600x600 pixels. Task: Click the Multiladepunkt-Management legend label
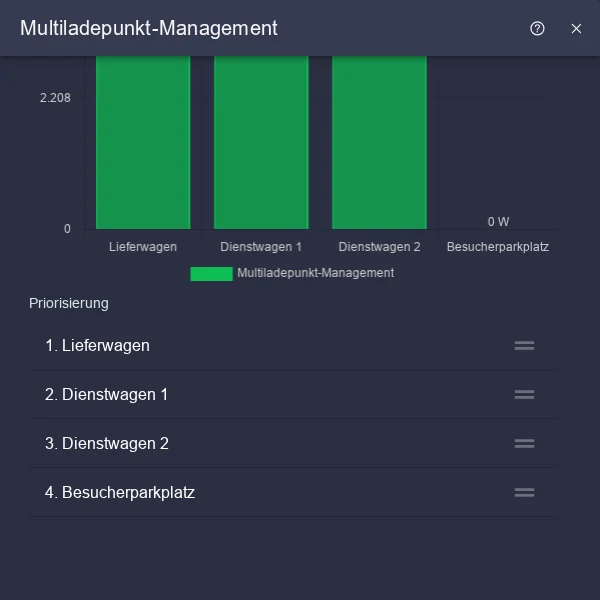316,273
